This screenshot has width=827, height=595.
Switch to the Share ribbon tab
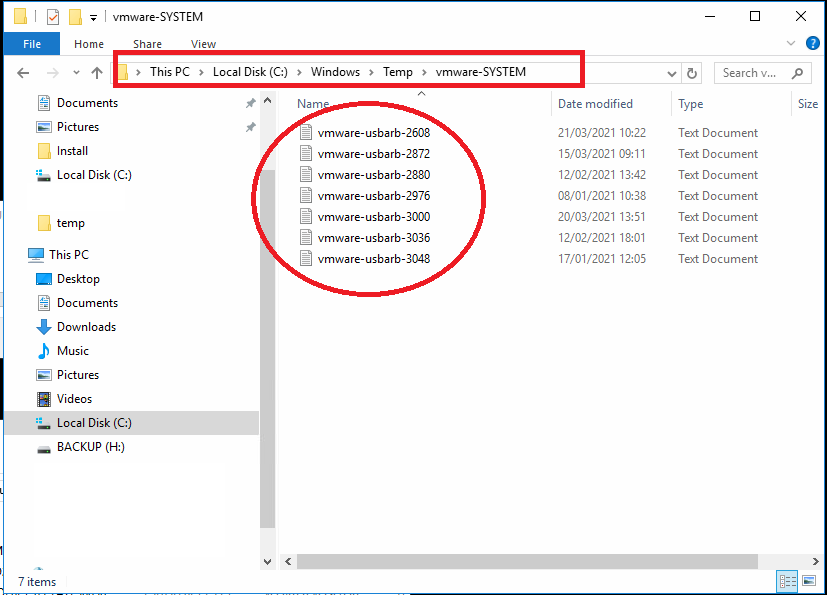147,44
